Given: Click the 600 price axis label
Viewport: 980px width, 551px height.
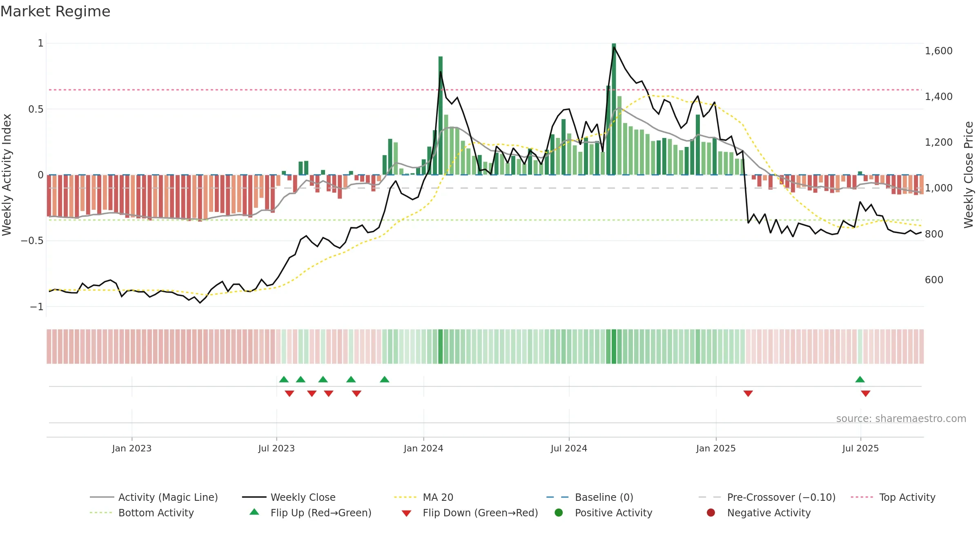Looking at the screenshot, I should pyautogui.click(x=934, y=280).
